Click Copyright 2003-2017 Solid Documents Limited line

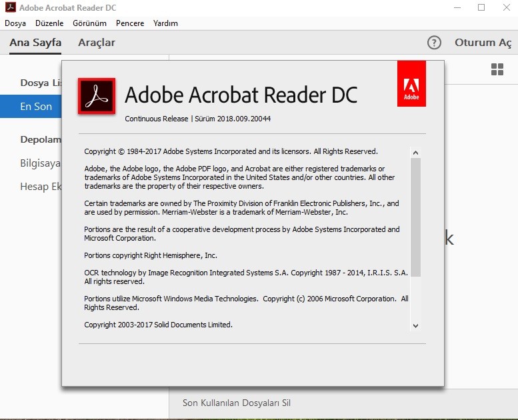[158, 325]
